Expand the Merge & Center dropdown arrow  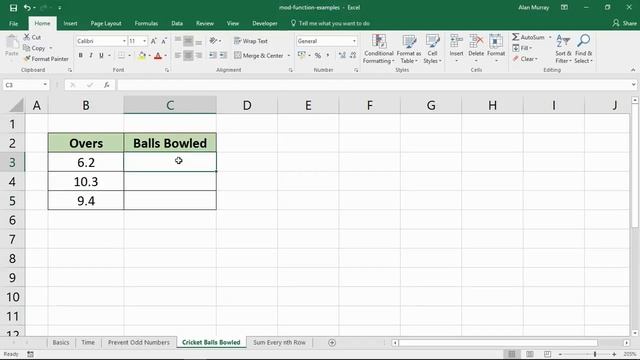289,56
